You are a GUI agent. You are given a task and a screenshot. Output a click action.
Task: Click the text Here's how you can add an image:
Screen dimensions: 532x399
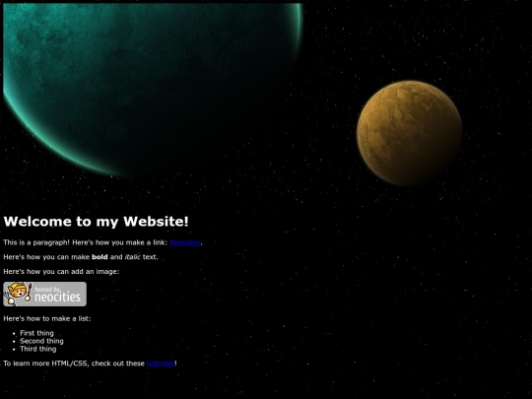pyautogui.click(x=61, y=272)
